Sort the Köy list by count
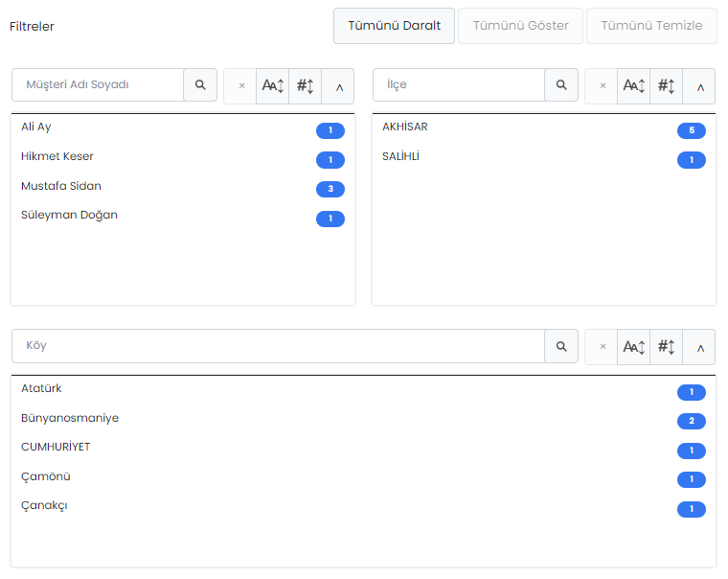728x579 pixels. point(667,347)
